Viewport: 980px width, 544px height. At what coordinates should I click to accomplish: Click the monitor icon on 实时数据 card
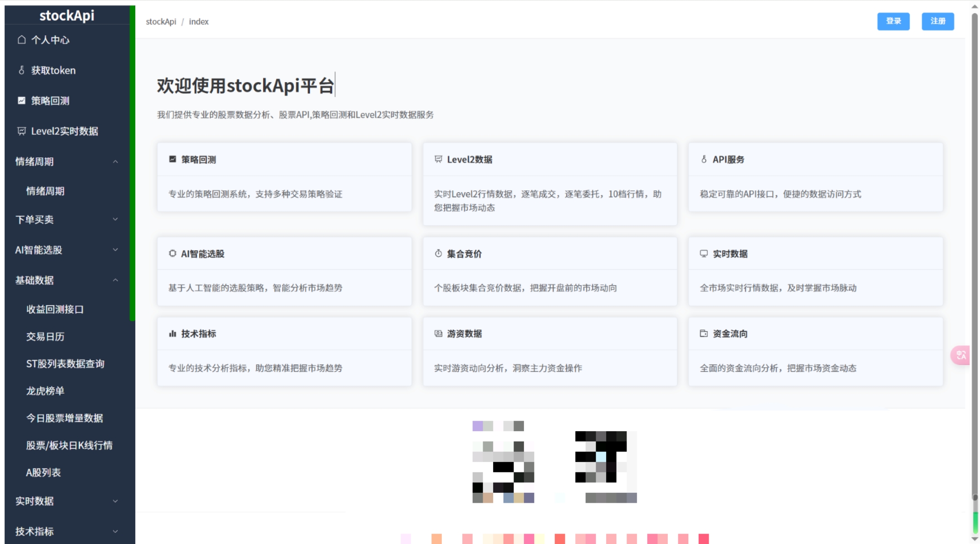(704, 253)
